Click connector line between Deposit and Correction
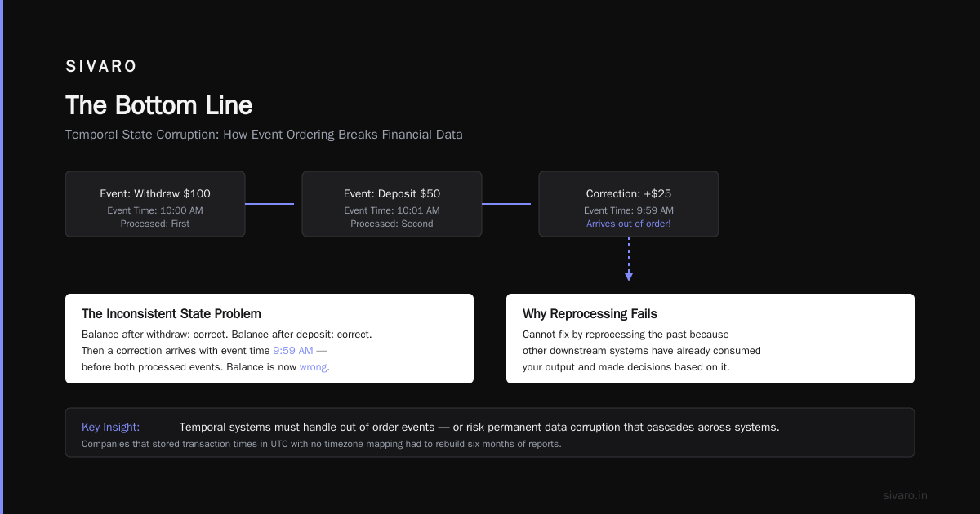 click(506, 204)
